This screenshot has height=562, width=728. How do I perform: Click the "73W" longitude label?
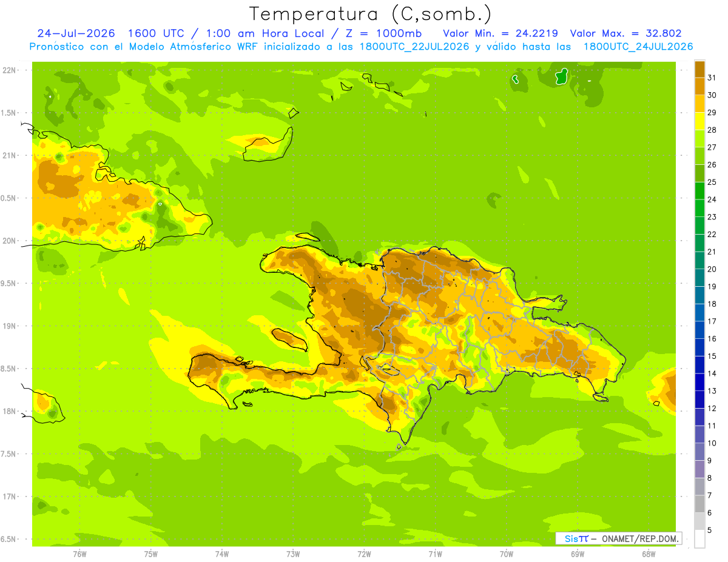[x=293, y=554]
